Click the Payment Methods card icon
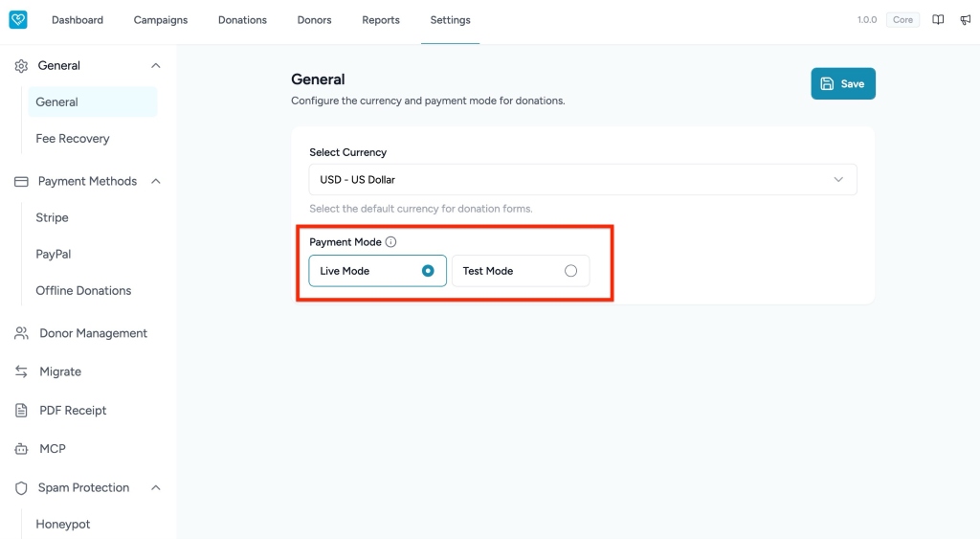Image resolution: width=980 pixels, height=539 pixels. point(21,181)
